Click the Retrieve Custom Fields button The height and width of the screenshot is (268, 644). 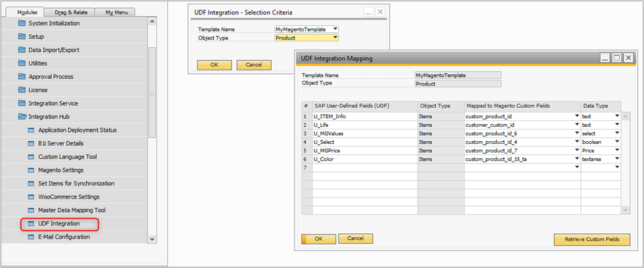pyautogui.click(x=592, y=239)
